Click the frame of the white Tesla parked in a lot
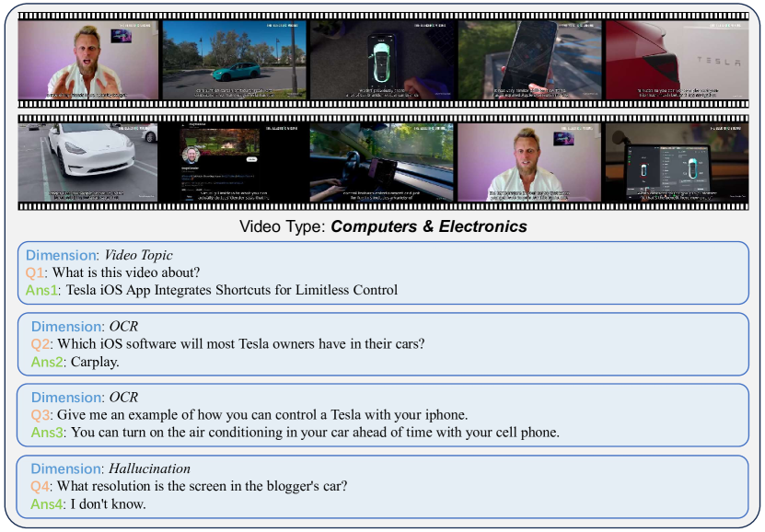 coord(87,162)
